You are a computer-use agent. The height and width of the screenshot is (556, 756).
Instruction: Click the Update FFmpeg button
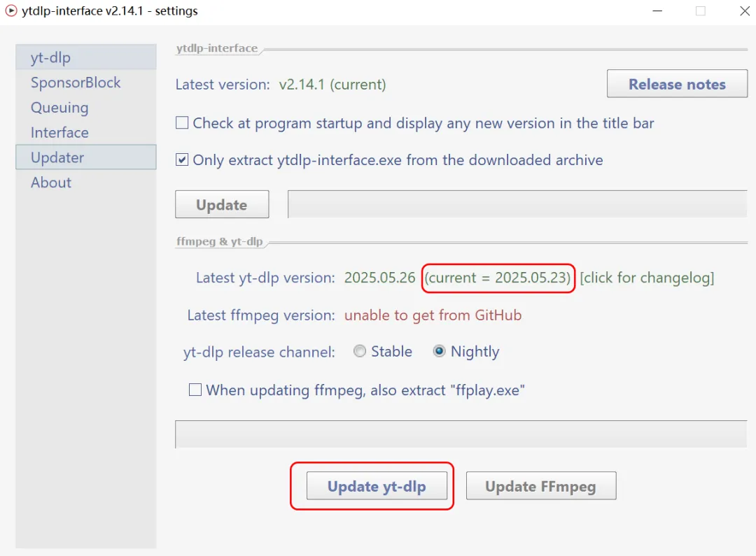click(541, 485)
